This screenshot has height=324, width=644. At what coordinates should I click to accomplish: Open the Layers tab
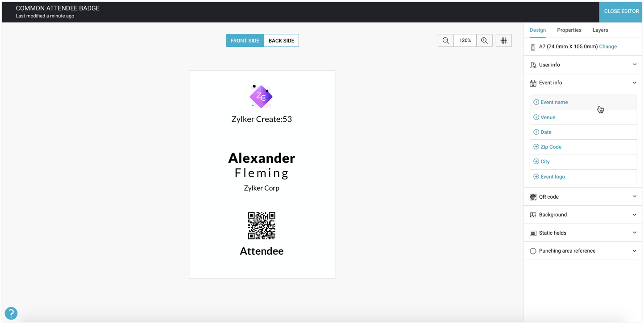pos(600,30)
